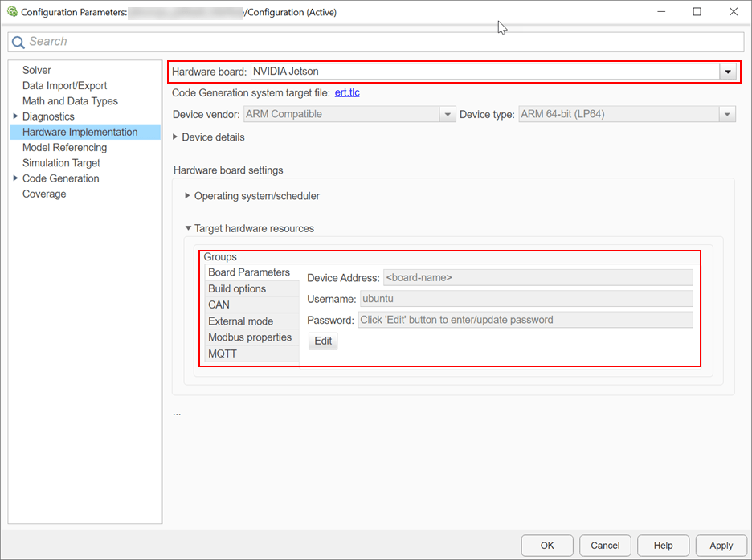Expand the Device details section

coord(175,136)
